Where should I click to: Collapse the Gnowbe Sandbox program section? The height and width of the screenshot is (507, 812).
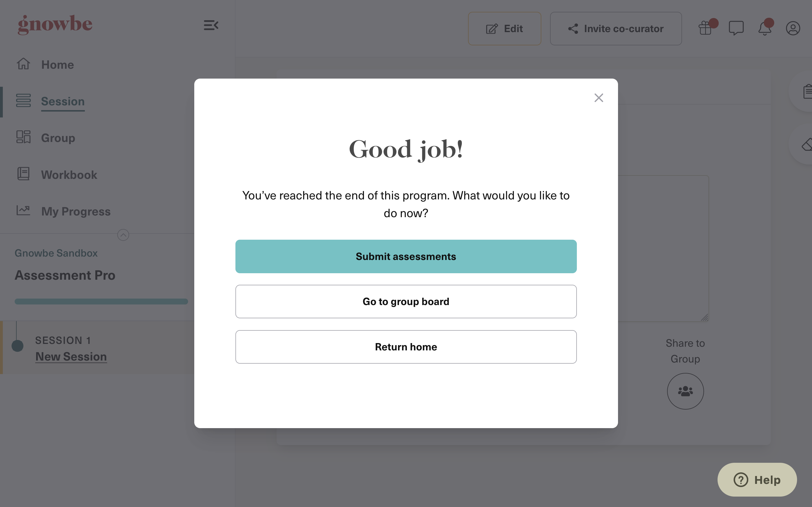tap(123, 235)
